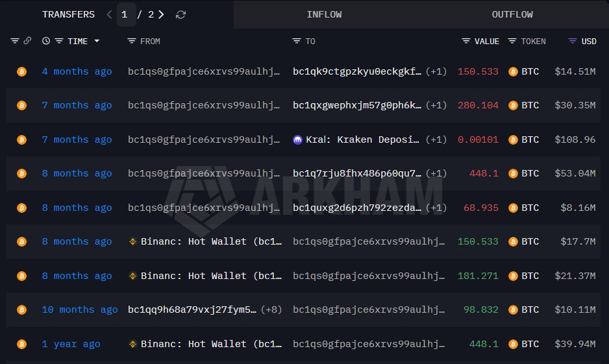Screen dimensions: 609x364
Task: Click Binance logo icon in $17.7M row
Action: pyautogui.click(x=133, y=241)
